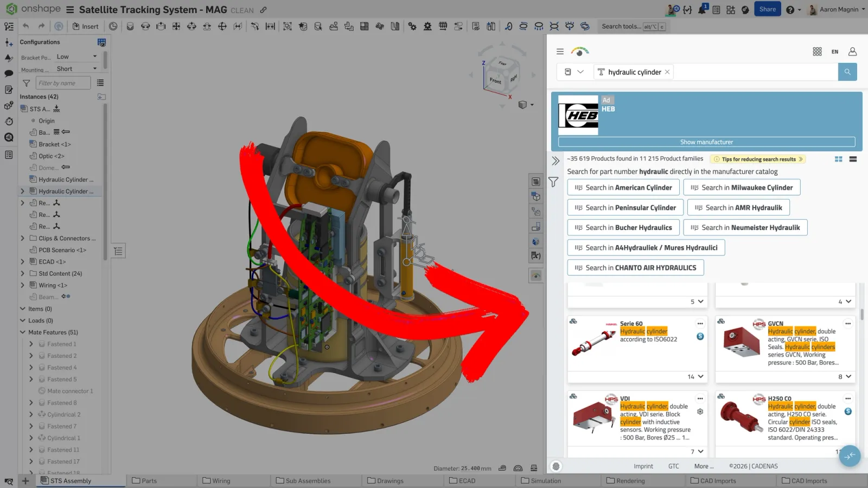
Task: Open the Configurations table icon
Action: pyautogui.click(x=101, y=42)
